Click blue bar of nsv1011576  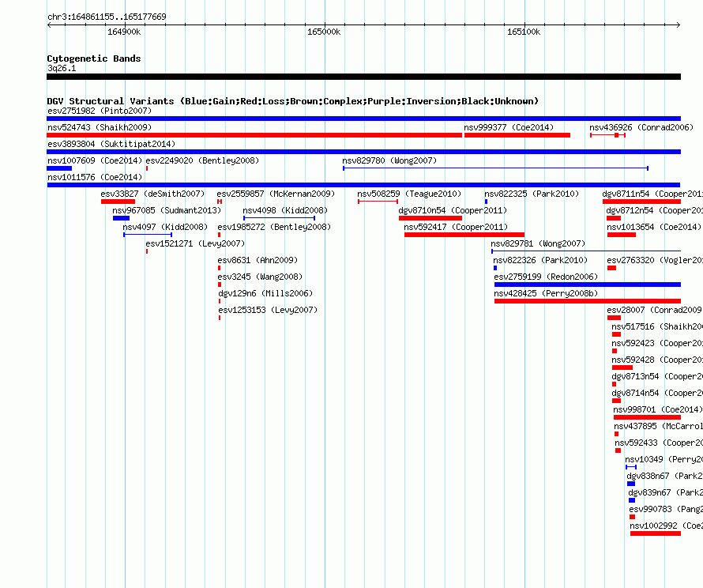point(363,185)
